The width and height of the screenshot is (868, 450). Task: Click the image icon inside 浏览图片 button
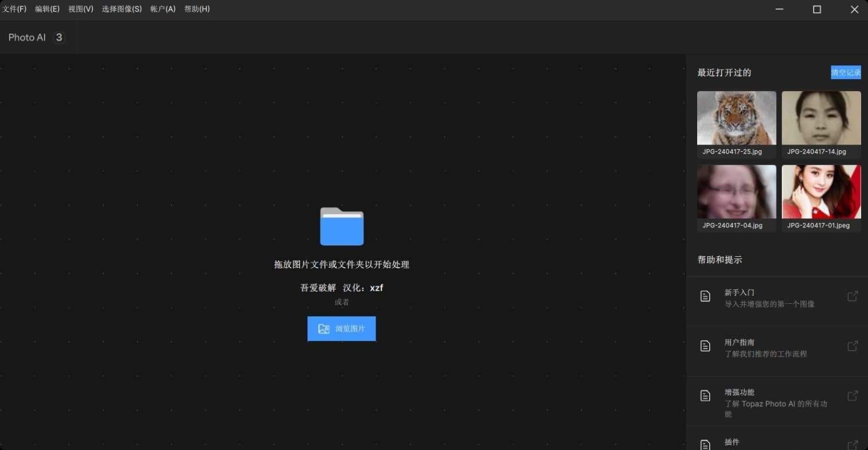(324, 329)
